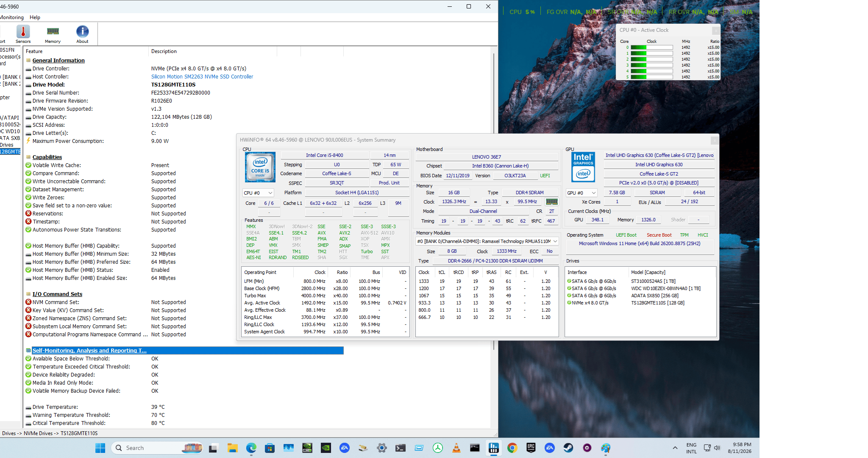Click the Turbo Max 4000.0 MHz row
The height and width of the screenshot is (458, 868).
pos(325,296)
